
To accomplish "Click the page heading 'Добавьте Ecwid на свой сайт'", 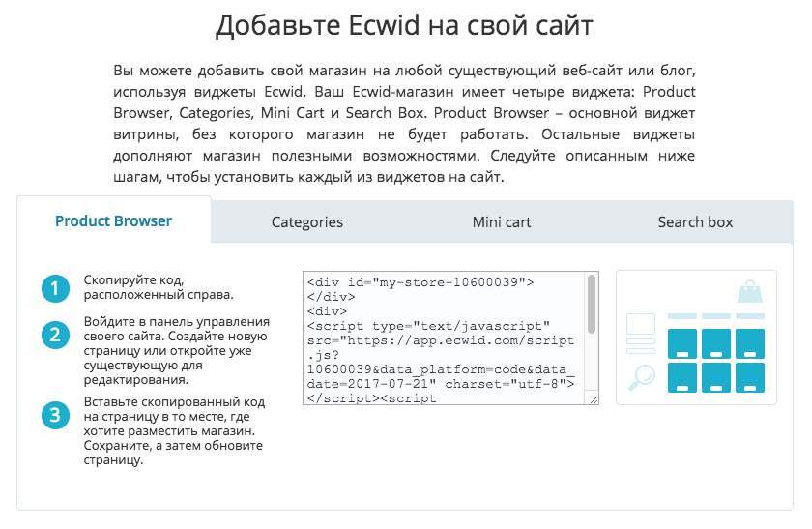I will point(404,25).
